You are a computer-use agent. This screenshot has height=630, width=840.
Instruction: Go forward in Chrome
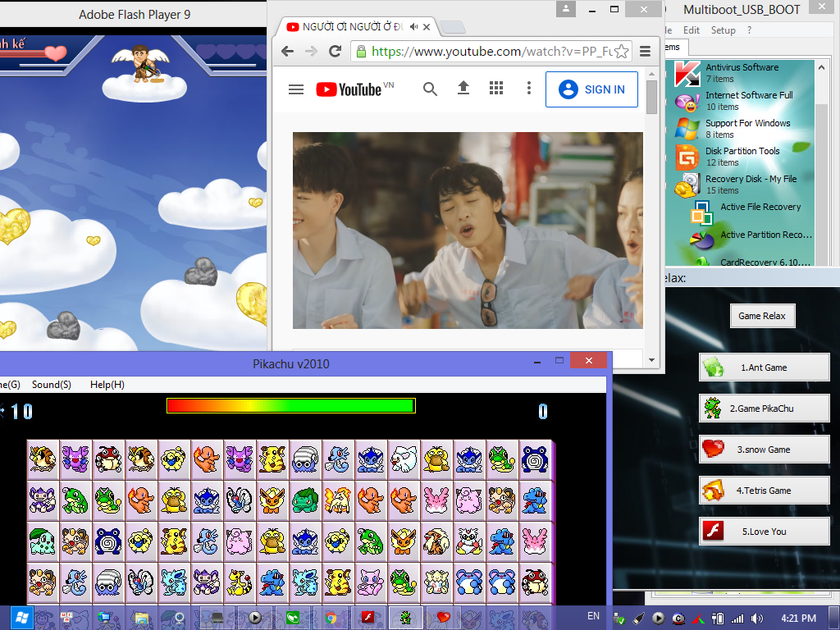(311, 52)
